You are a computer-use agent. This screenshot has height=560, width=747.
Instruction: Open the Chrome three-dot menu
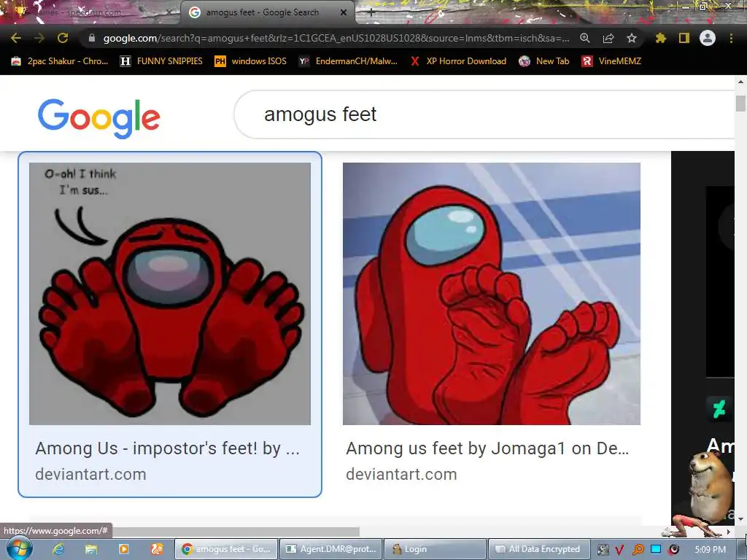pyautogui.click(x=731, y=38)
